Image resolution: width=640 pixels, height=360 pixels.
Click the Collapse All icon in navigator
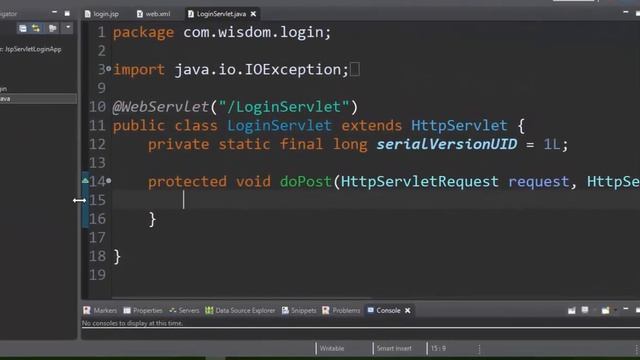tap(23, 28)
